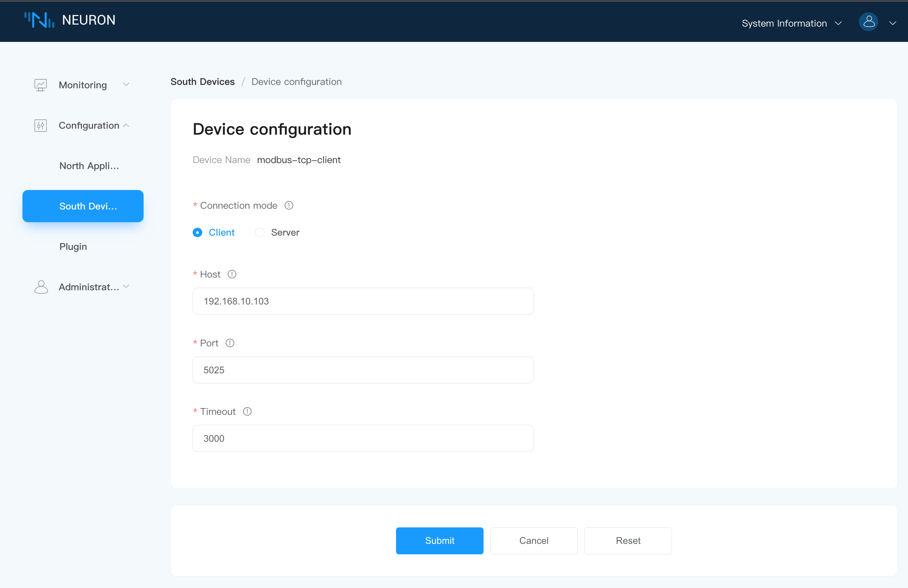Viewport: 908px width, 588px height.
Task: Open the Connection mode info tooltip icon
Action: [289, 205]
